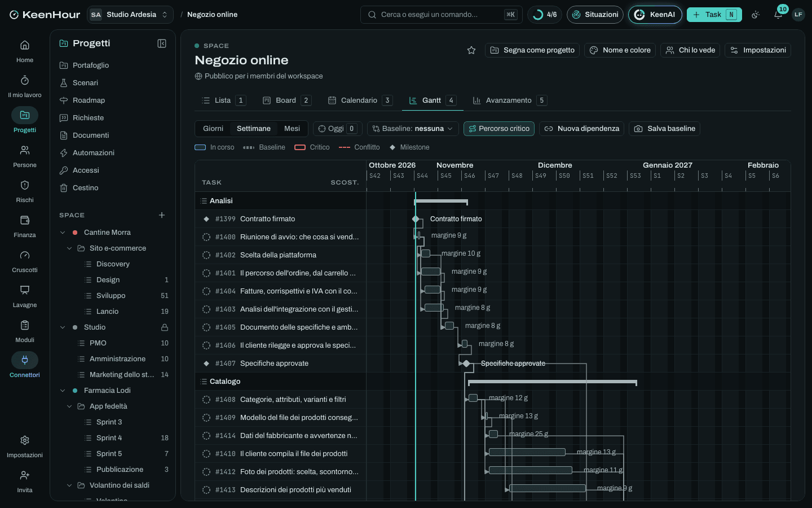Screen dimensions: 812x508
Task: Open Persone in the sidebar
Action: [x=25, y=156]
